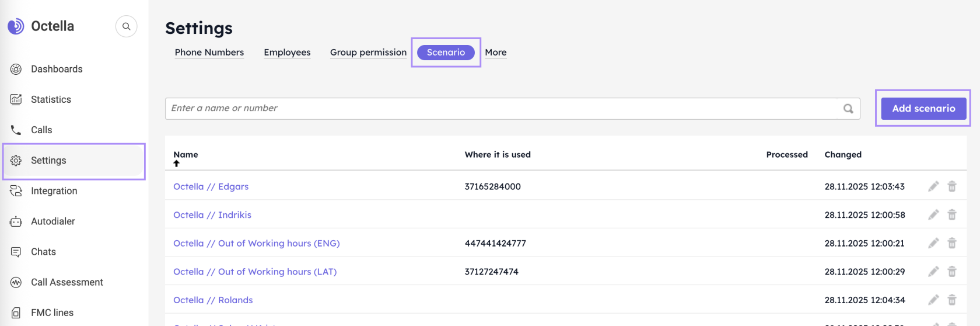
Task: Go to Dashboards in sidebar
Action: [x=57, y=69]
